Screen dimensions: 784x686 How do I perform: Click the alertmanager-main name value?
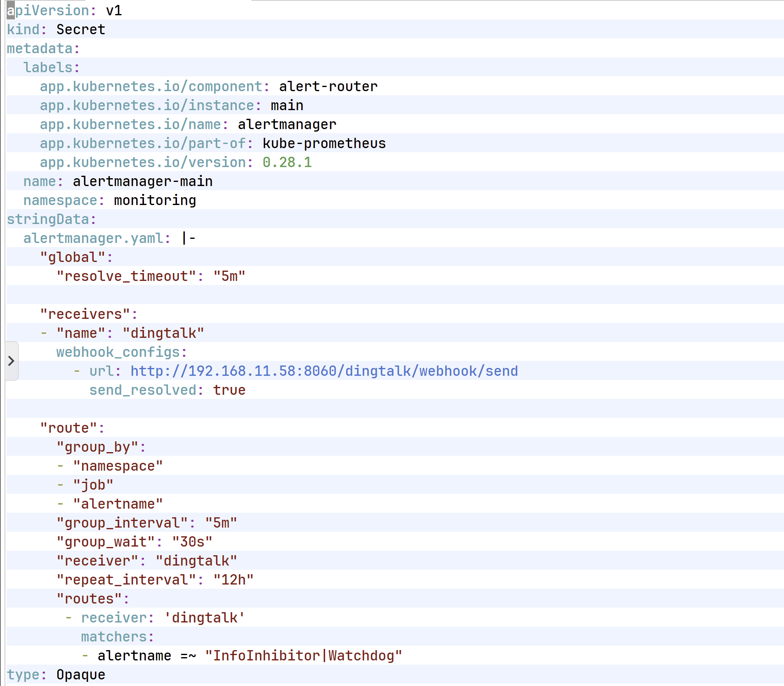142,182
